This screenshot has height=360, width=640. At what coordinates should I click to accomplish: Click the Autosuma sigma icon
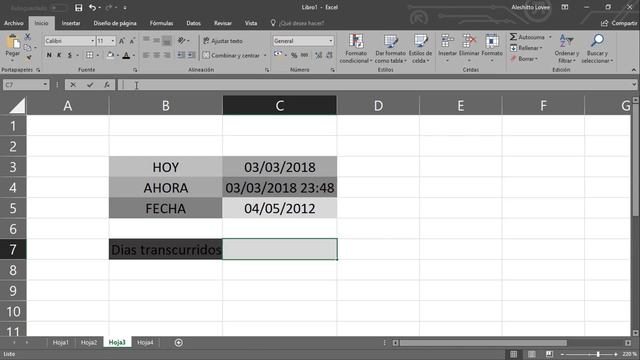coord(513,37)
